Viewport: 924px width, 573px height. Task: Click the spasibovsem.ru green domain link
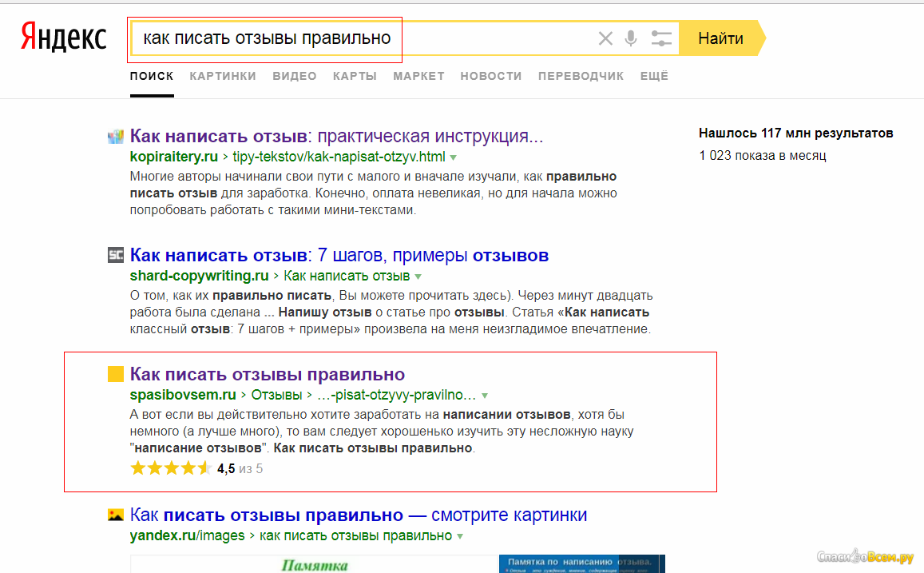pos(183,395)
